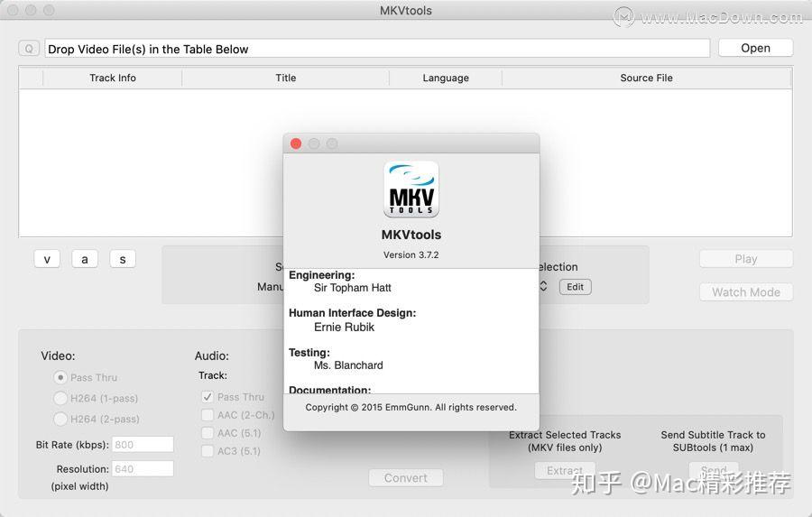The width and height of the screenshot is (812, 517).
Task: Click the Open button
Action: pyautogui.click(x=755, y=48)
